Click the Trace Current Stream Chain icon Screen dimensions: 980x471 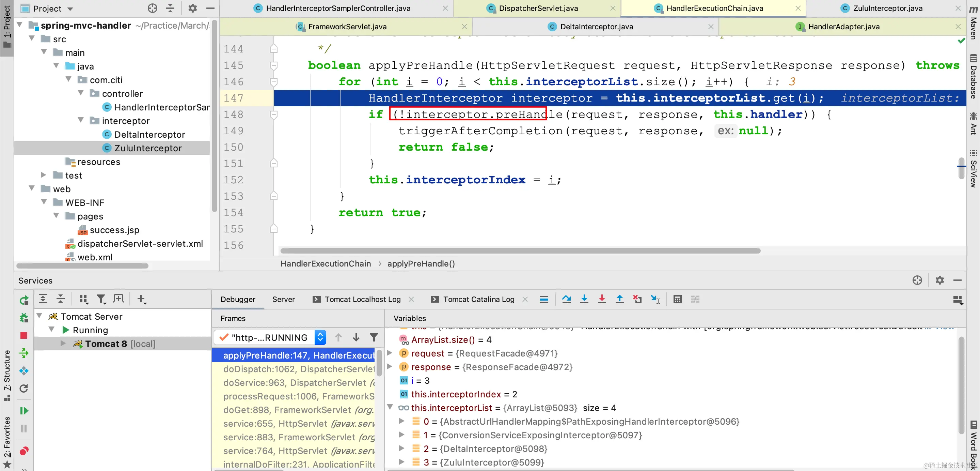click(x=695, y=299)
